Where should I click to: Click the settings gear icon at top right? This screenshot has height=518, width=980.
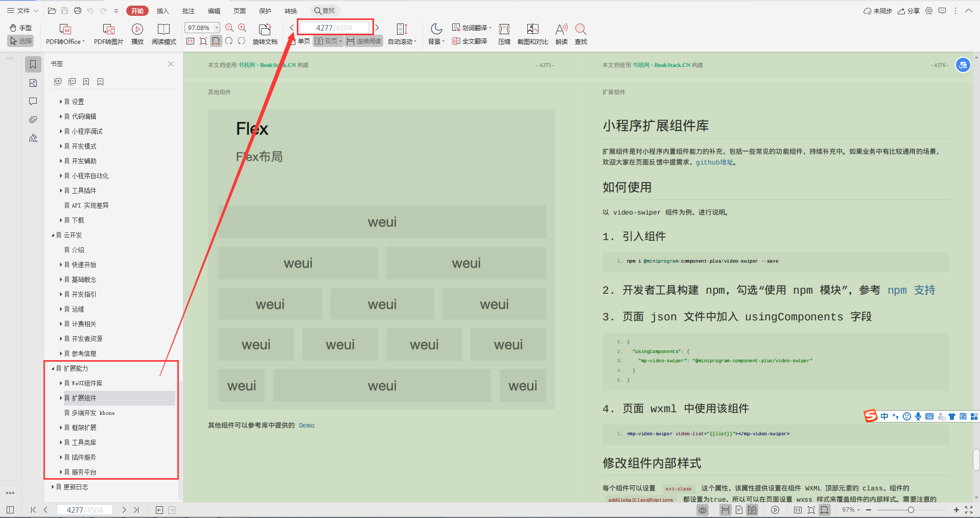pyautogui.click(x=929, y=11)
